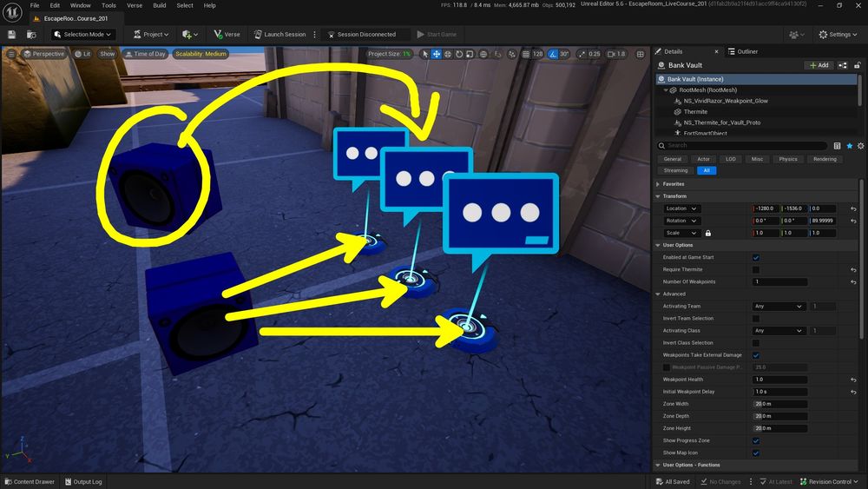The image size is (868, 489).
Task: Reset Require Thermite to default arrow
Action: coord(853,270)
